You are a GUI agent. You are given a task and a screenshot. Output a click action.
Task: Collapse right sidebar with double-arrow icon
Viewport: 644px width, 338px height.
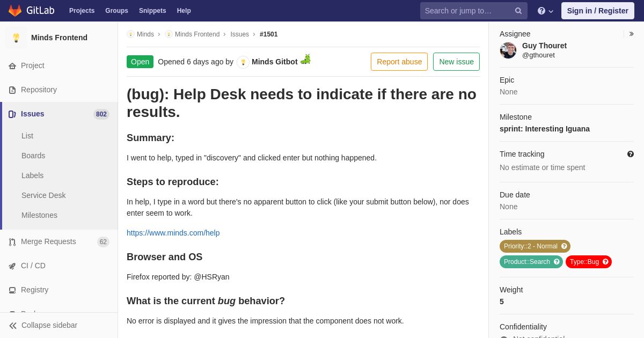point(631,34)
